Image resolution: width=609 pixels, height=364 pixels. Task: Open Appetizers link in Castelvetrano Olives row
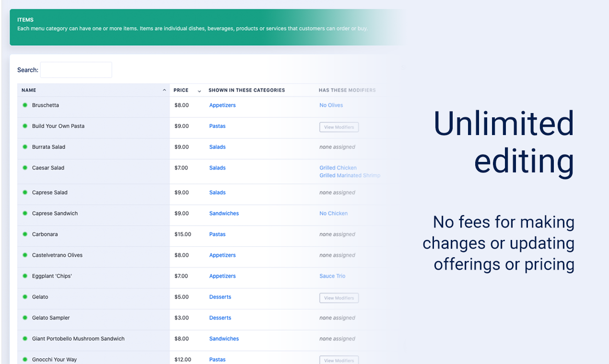click(x=223, y=255)
